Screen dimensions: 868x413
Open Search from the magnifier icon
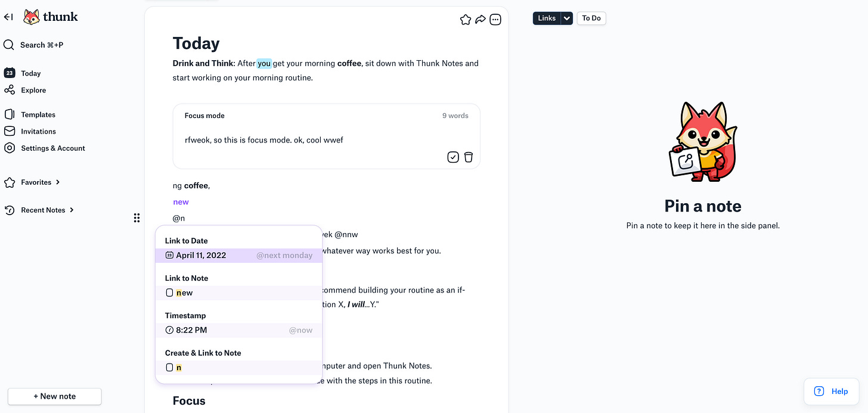coord(9,45)
